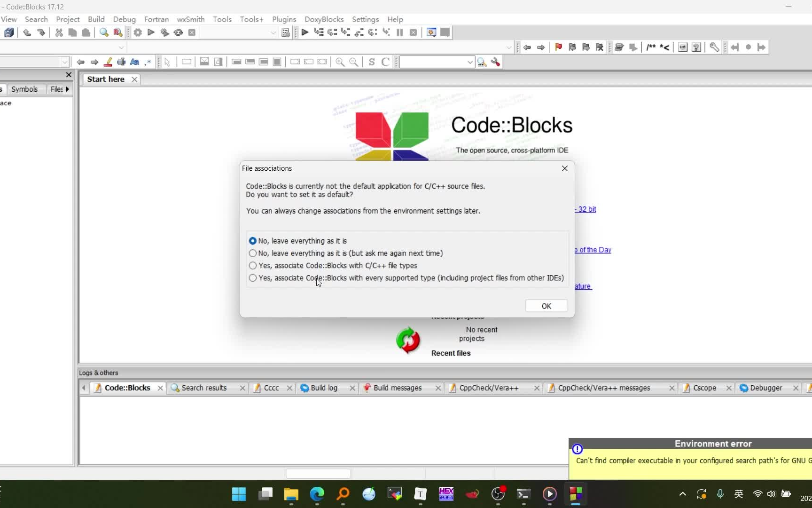Click the Find magnifier icon
The width and height of the screenshot is (812, 508).
coord(104,32)
